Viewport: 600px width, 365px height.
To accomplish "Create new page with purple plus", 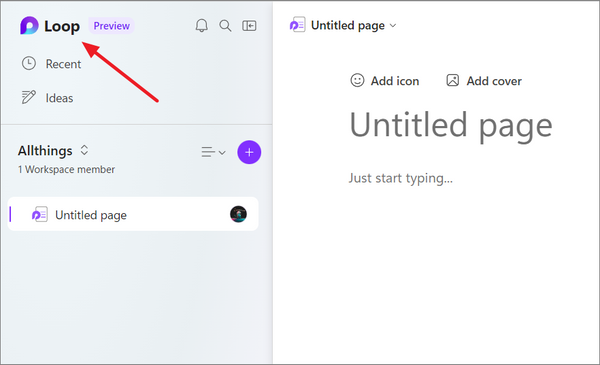I will (x=249, y=152).
